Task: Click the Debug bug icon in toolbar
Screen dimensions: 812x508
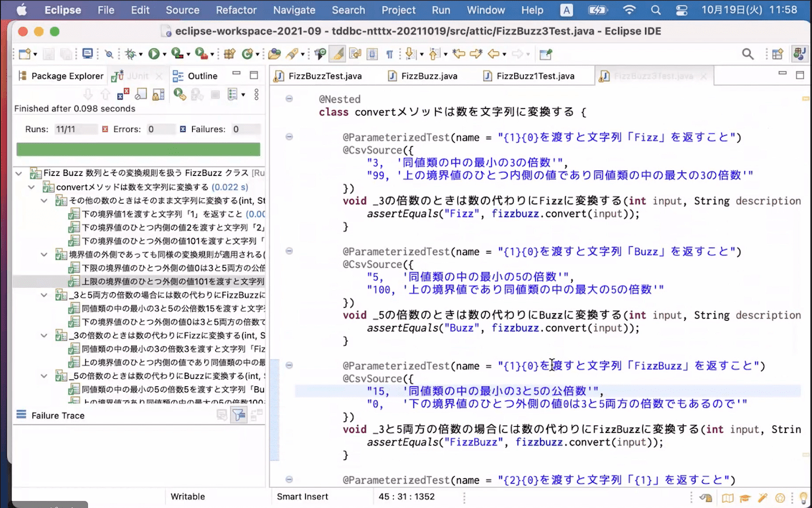Action: 130,54
